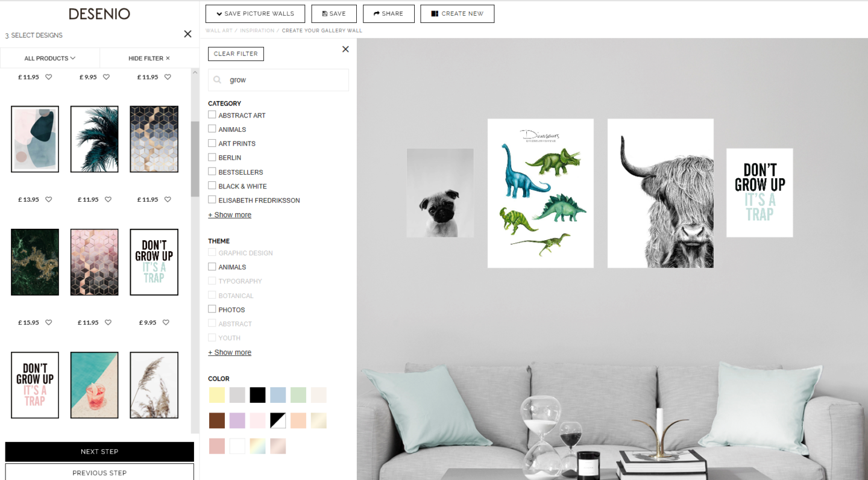The width and height of the screenshot is (868, 480).
Task: Click heart icon beside £15.95 price
Action: click(x=49, y=322)
